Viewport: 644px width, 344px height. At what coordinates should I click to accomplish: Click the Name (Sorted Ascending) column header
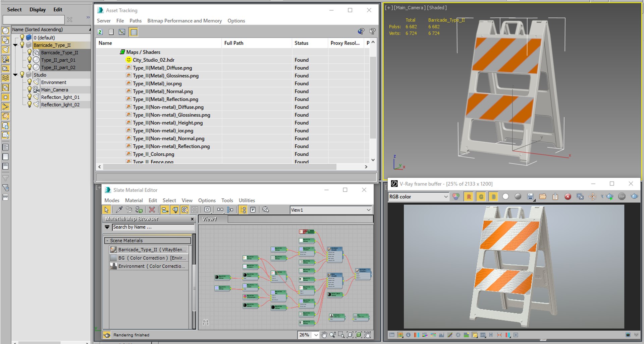tap(51, 29)
